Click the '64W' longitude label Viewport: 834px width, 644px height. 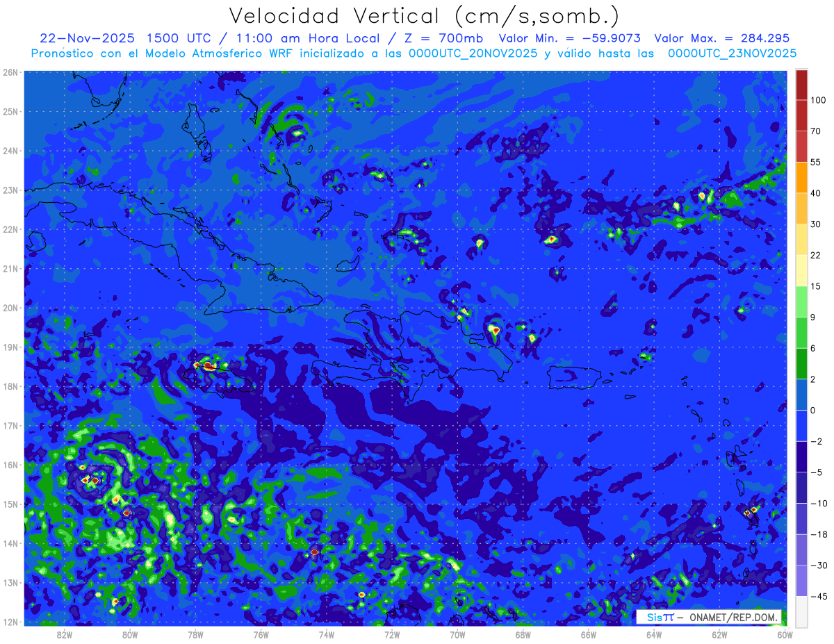pyautogui.click(x=654, y=635)
